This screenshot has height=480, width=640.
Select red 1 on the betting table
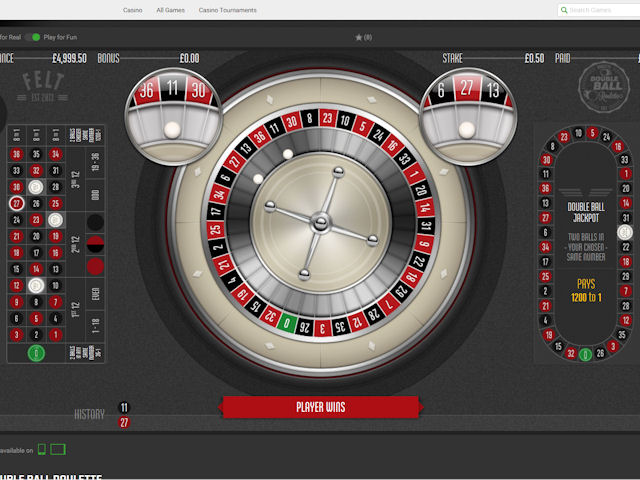(56, 335)
